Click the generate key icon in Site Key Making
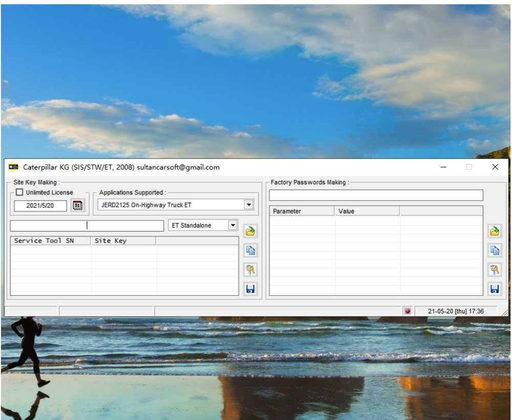512x420 pixels. 250,270
